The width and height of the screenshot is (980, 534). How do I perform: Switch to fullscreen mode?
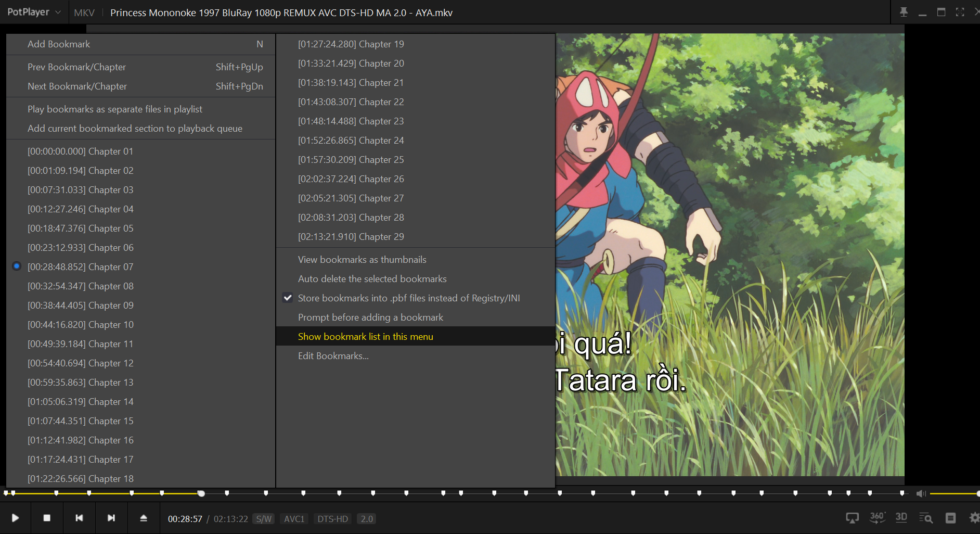(x=960, y=12)
